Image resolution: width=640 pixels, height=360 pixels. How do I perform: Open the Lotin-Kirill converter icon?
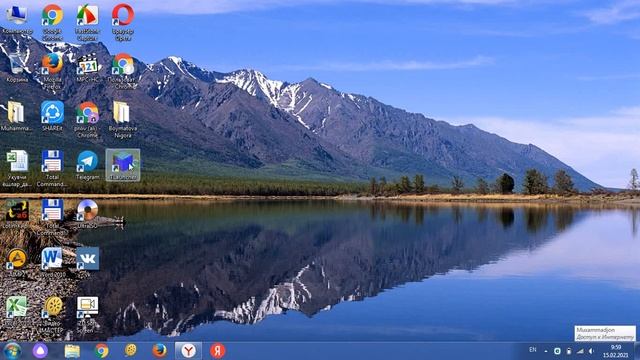tap(17, 213)
